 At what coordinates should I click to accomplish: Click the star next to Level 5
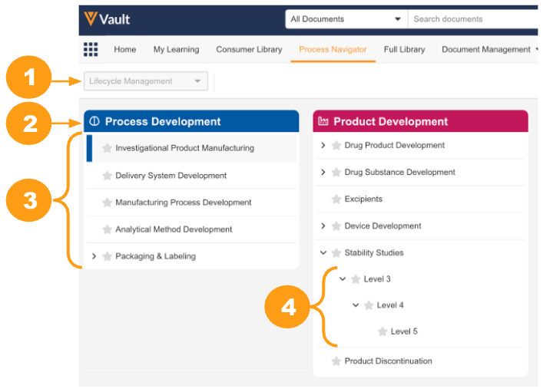382,332
